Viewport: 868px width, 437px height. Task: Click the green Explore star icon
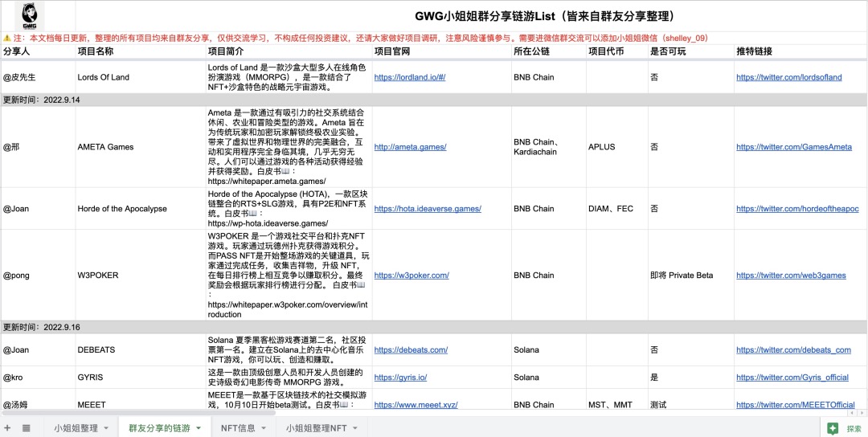pyautogui.click(x=832, y=428)
